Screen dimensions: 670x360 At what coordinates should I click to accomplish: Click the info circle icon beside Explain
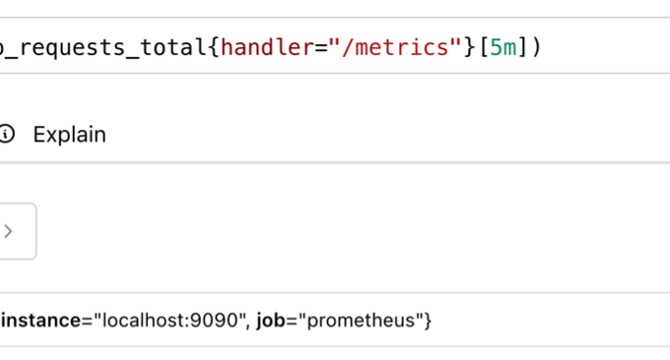(x=6, y=134)
